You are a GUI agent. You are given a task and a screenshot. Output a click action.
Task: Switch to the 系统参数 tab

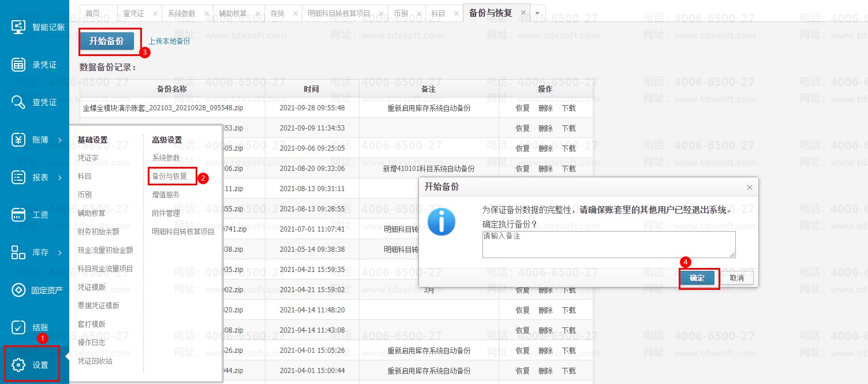pyautogui.click(x=181, y=13)
